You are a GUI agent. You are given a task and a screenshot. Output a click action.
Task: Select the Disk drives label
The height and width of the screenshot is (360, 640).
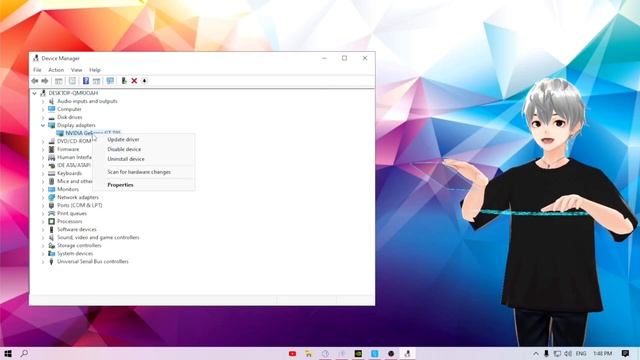(x=69, y=117)
